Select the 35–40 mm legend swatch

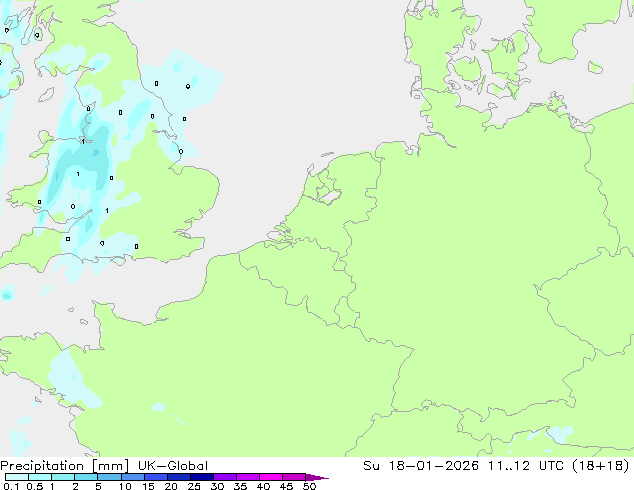coord(247,477)
